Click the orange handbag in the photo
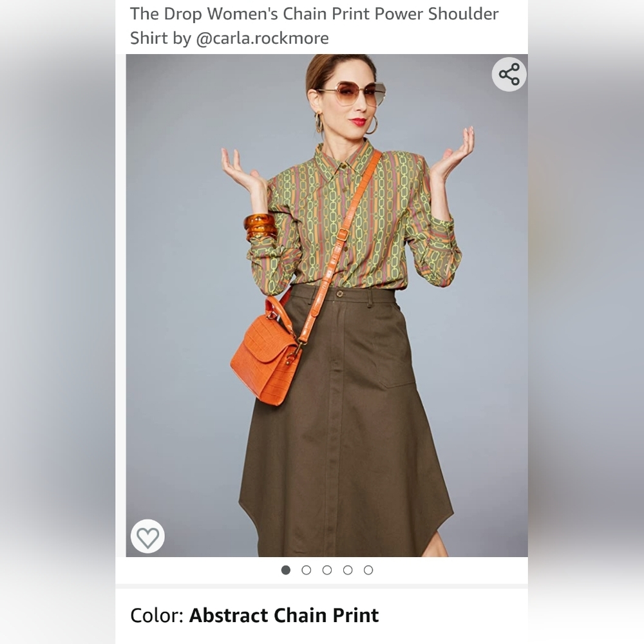 point(265,352)
